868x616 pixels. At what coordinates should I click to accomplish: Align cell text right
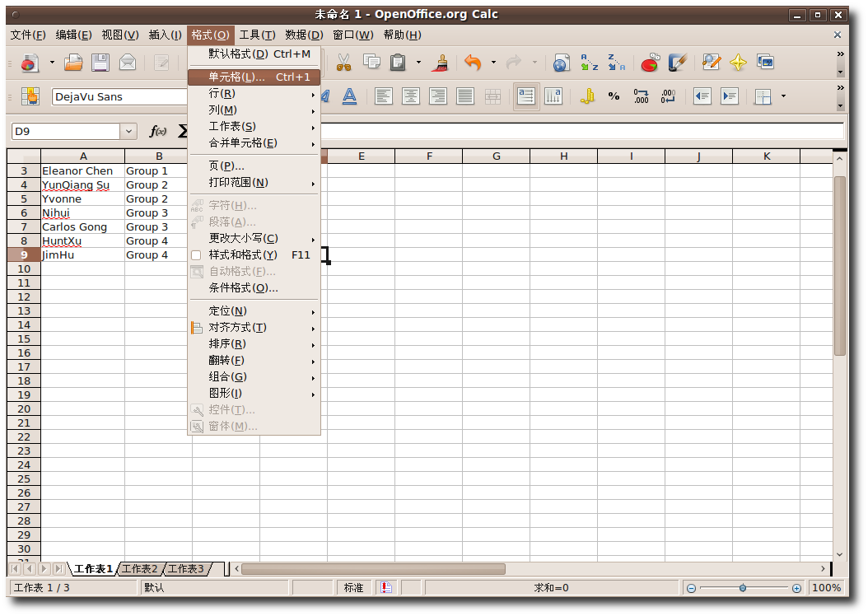click(438, 96)
